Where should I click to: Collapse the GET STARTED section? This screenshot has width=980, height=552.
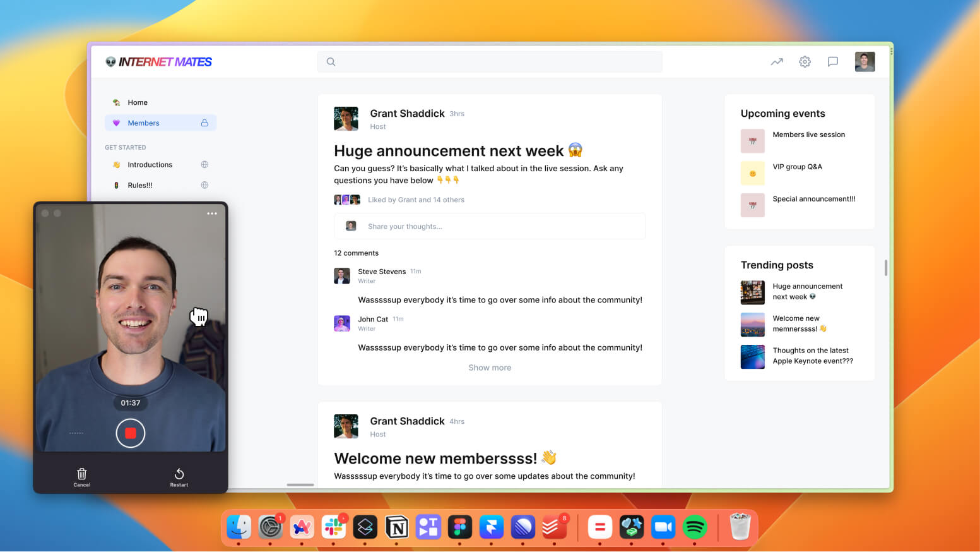pos(125,147)
